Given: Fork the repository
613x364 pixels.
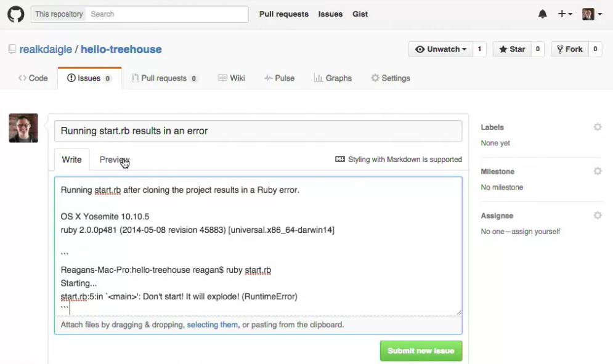Looking at the screenshot, I should (570, 49).
